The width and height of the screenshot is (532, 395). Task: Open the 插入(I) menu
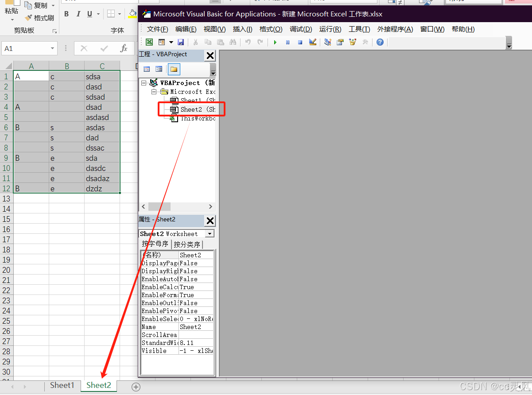click(242, 29)
